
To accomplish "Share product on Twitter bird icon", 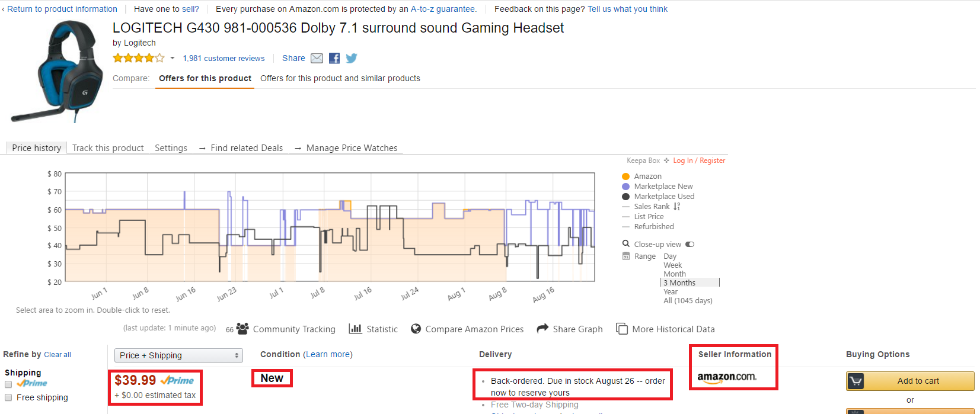I will coord(352,58).
